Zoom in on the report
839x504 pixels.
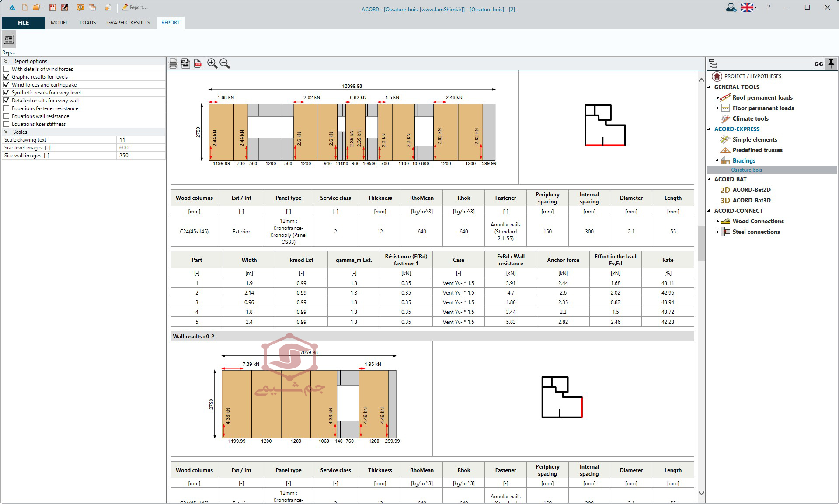click(x=212, y=63)
